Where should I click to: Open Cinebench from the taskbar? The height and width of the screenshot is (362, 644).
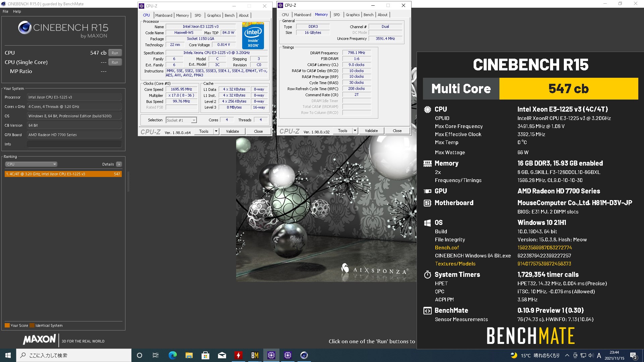point(304,355)
